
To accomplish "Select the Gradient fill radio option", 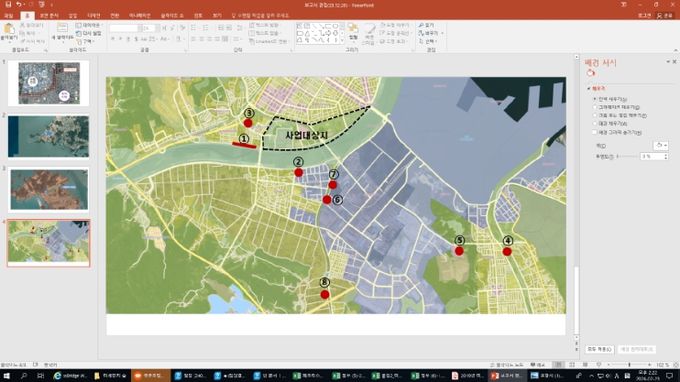I will point(595,107).
